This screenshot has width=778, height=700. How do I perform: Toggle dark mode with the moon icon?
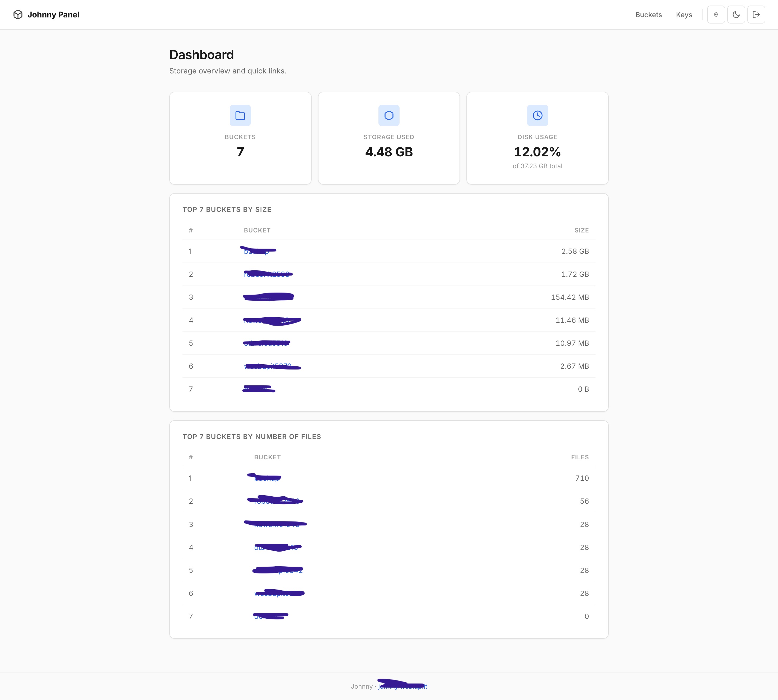736,15
